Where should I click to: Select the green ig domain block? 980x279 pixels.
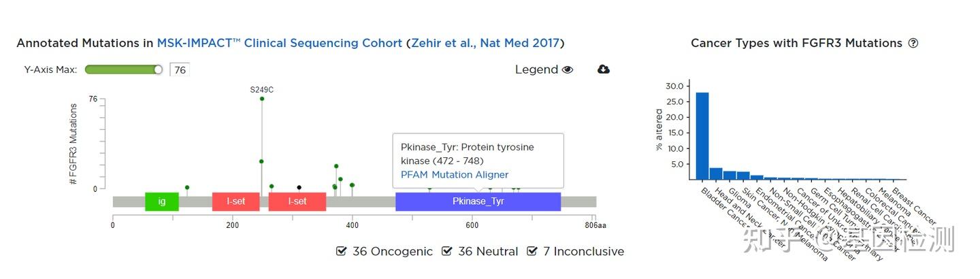tap(162, 201)
